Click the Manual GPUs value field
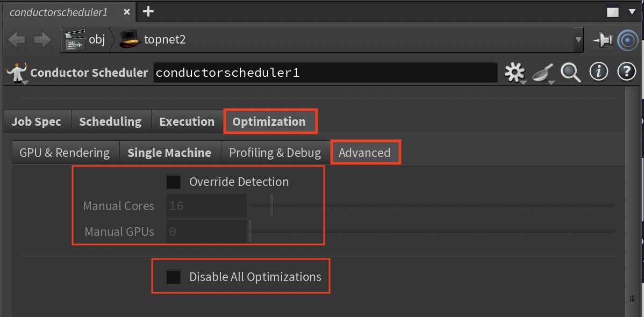Image resolution: width=644 pixels, height=317 pixels. tap(206, 232)
